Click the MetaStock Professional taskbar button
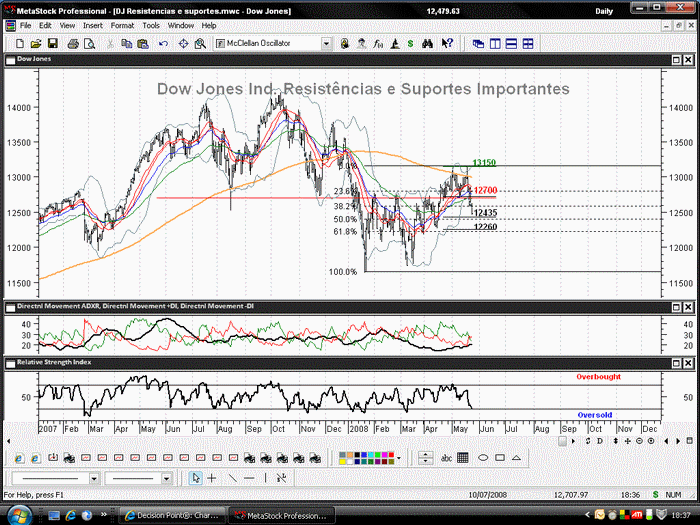 [281, 515]
